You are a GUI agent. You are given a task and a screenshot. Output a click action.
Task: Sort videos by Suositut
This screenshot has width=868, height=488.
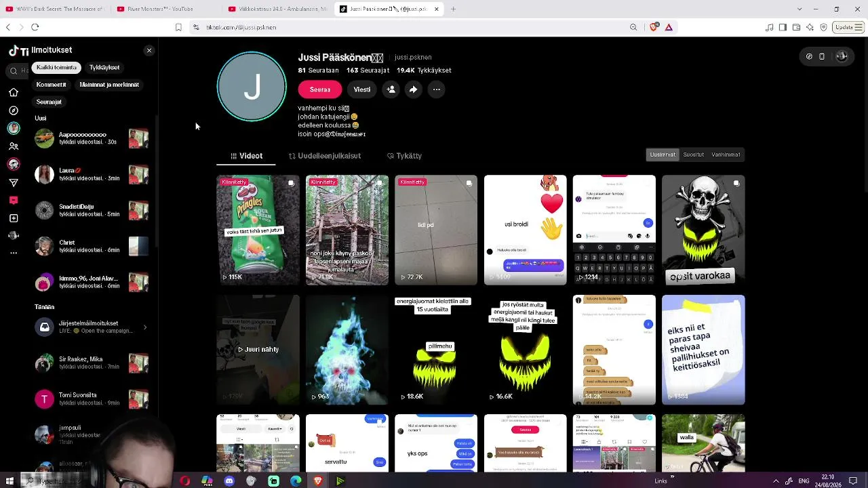tap(693, 155)
